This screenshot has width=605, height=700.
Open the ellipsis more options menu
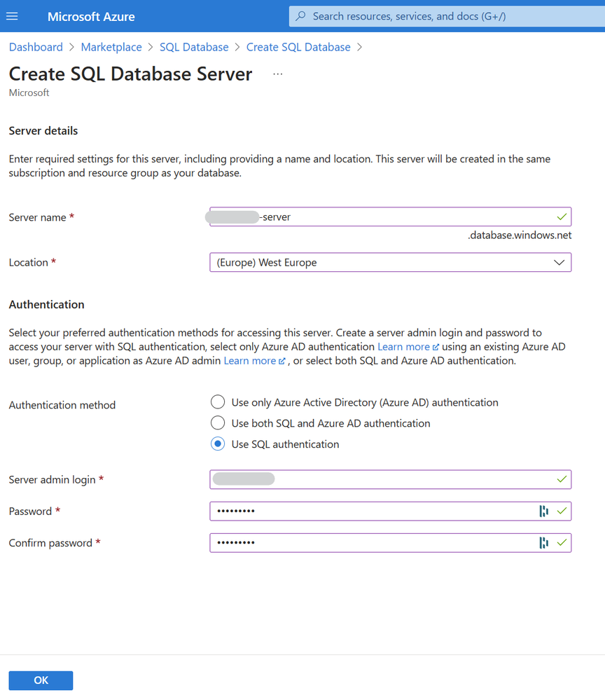click(x=278, y=74)
